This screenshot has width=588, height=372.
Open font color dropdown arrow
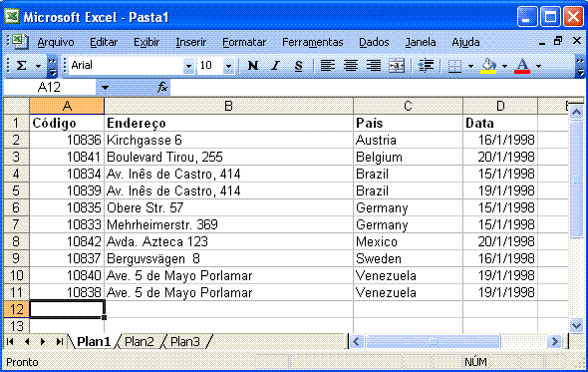(538, 66)
